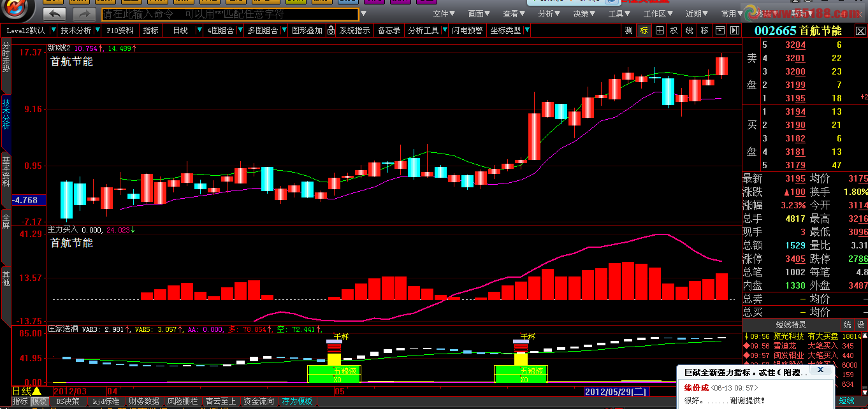Viewport: 868px width, 409px height.
Task: Click the 图形叠加 button
Action: click(x=307, y=30)
